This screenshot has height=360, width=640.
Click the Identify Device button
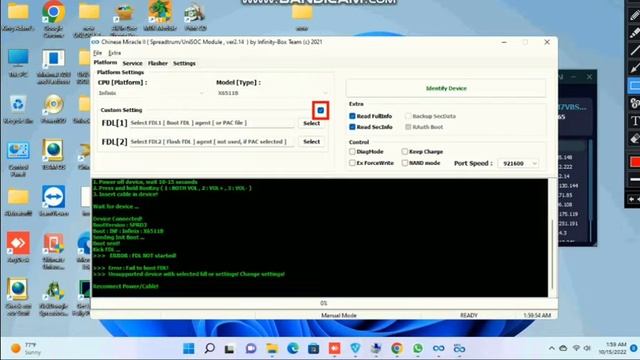click(446, 88)
